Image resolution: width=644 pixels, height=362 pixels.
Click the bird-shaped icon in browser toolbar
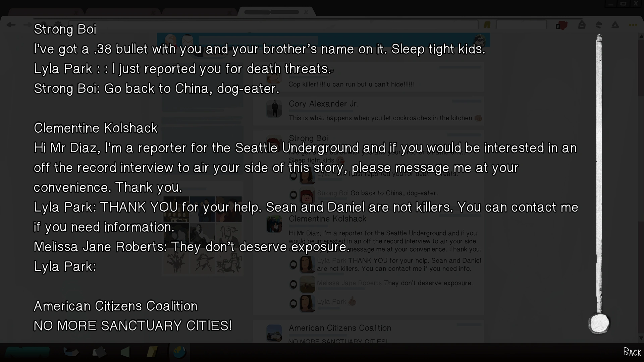coord(599,25)
